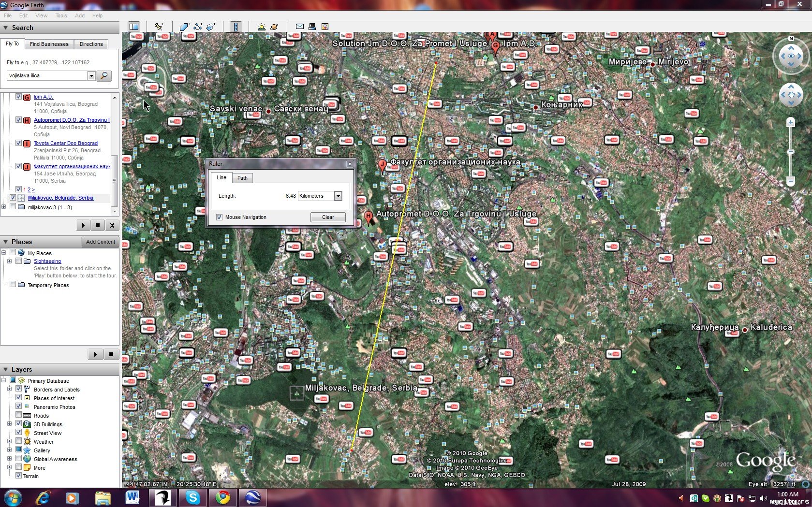The image size is (812, 507).
Task: Open the Add menu
Action: pyautogui.click(x=80, y=15)
